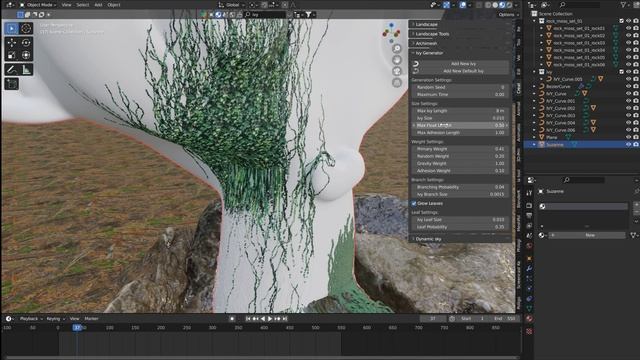Select the Rotate tool

pos(26,43)
